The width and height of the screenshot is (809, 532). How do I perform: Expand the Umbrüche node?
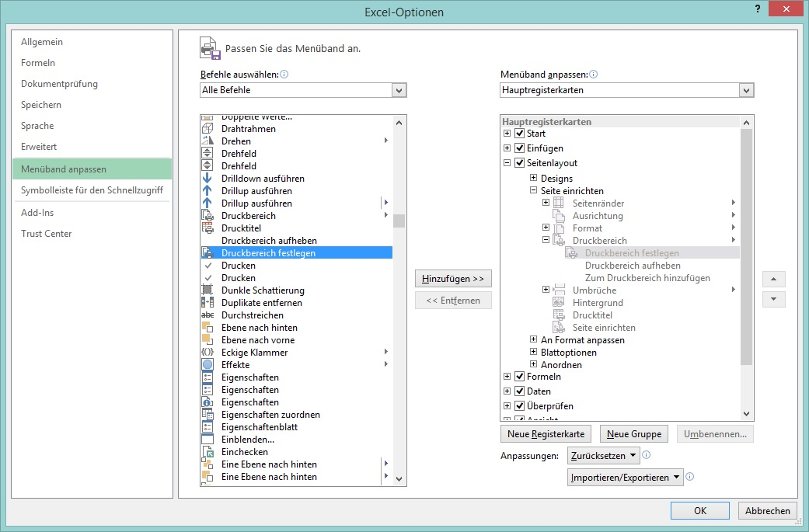pos(546,290)
